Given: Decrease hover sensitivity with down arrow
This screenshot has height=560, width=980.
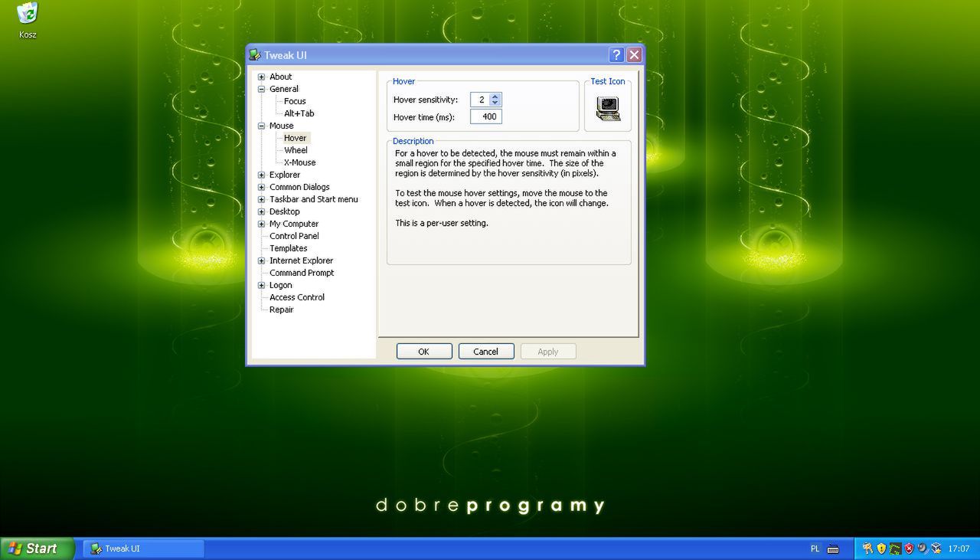Looking at the screenshot, I should (x=495, y=103).
